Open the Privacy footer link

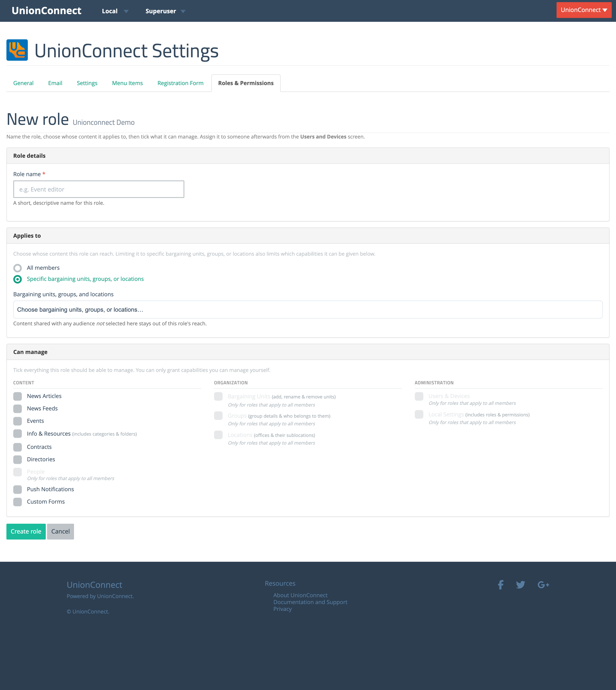(x=282, y=609)
